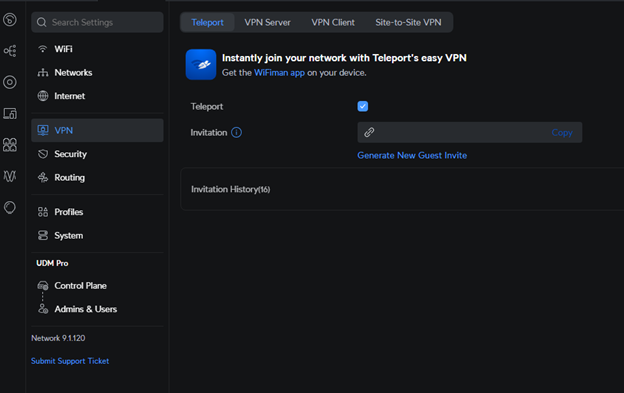Click the Internet globe icon

43,96
